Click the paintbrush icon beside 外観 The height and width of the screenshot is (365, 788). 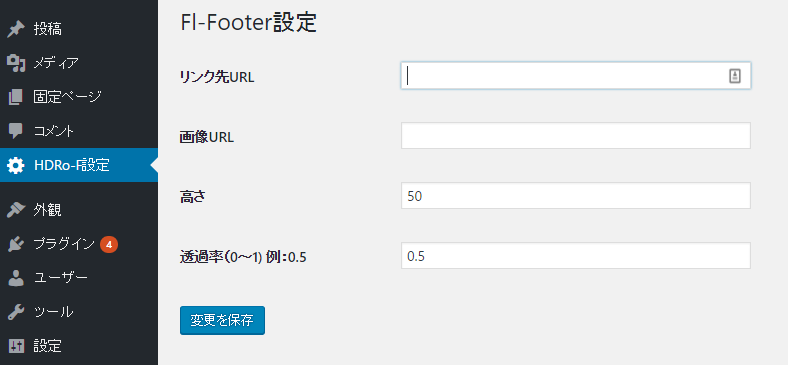16,210
